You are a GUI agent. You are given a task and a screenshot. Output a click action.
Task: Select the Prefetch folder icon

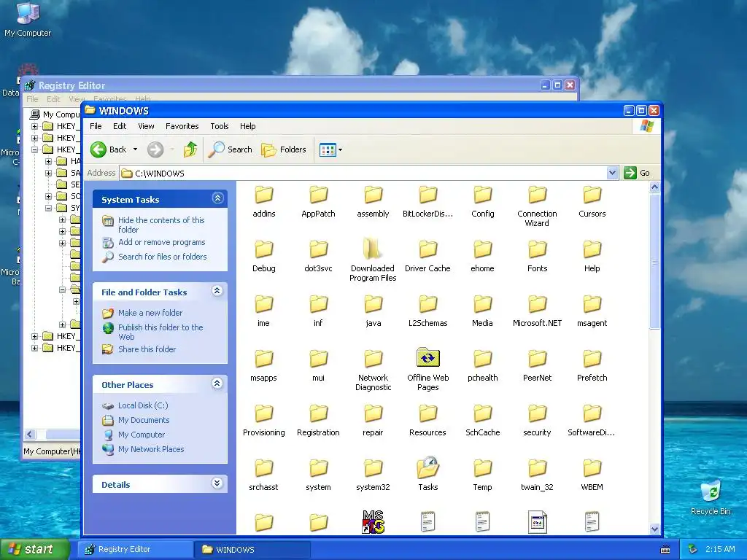[592, 359]
